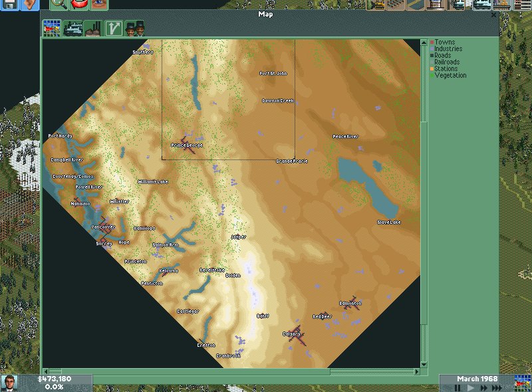Click the Fort St. John map label
The height and width of the screenshot is (392, 532).
273,73
